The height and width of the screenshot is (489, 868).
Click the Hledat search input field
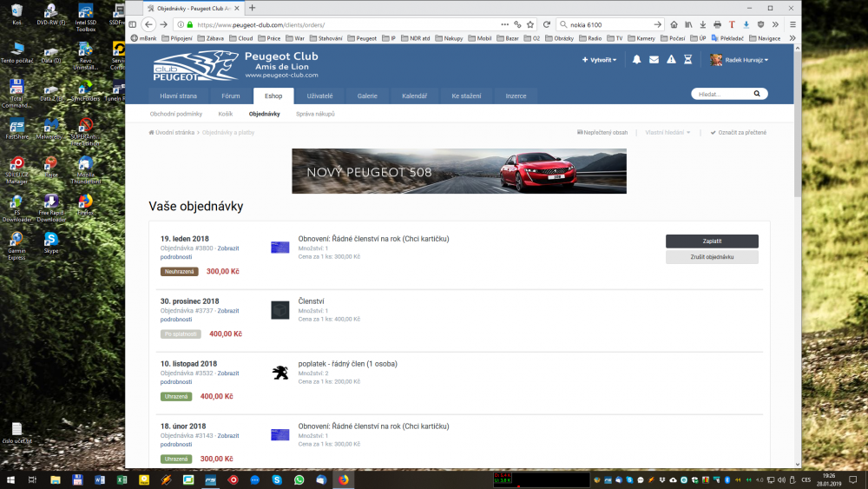(722, 94)
